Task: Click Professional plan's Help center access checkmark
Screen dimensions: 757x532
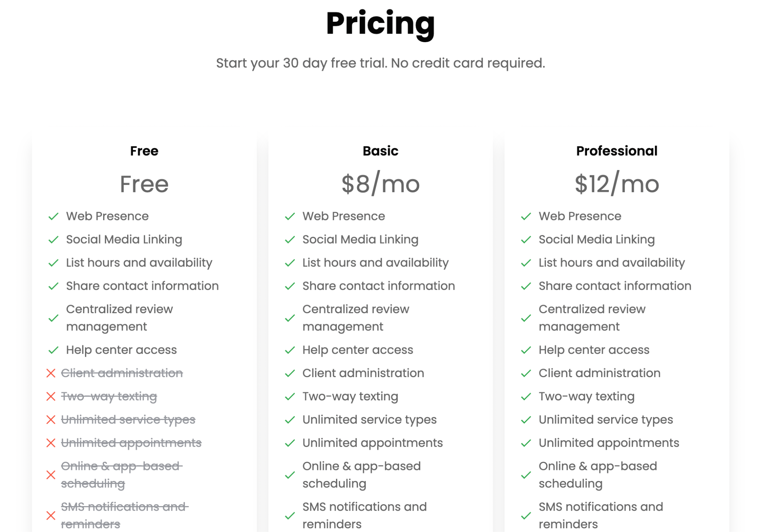Action: tap(526, 350)
